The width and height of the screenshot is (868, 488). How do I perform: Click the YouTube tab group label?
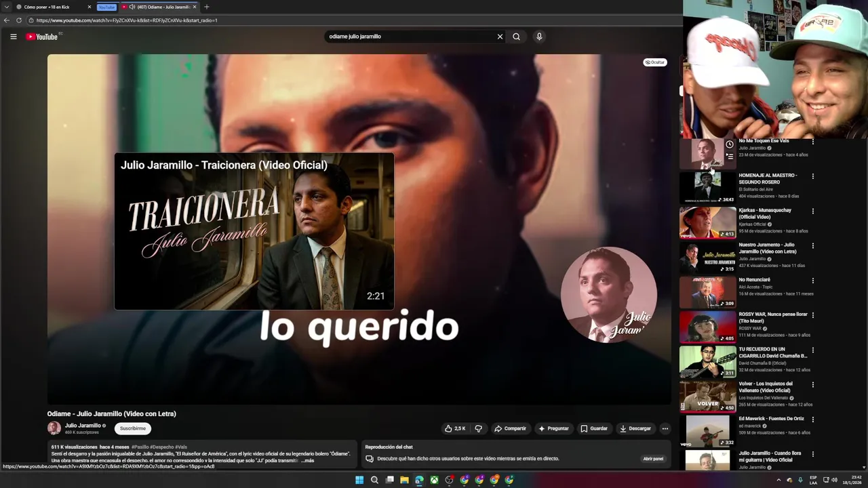(106, 7)
